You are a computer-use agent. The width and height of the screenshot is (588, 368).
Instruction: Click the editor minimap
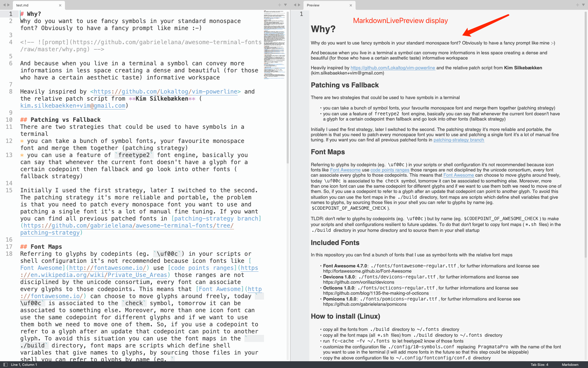tap(275, 44)
